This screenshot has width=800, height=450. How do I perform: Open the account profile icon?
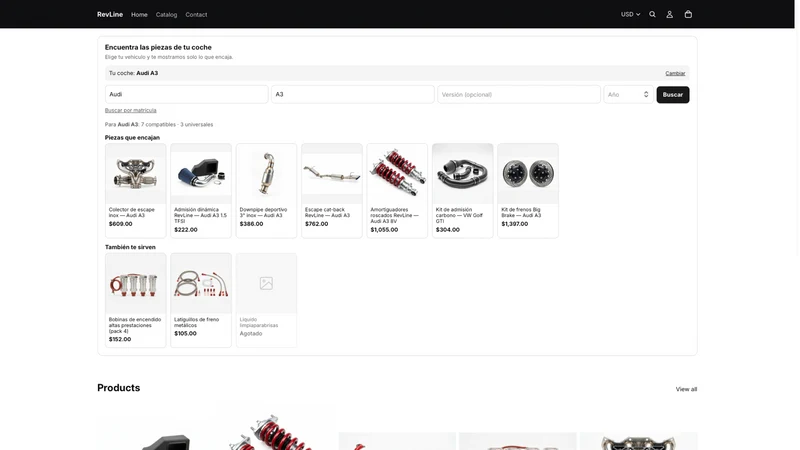pyautogui.click(x=669, y=14)
